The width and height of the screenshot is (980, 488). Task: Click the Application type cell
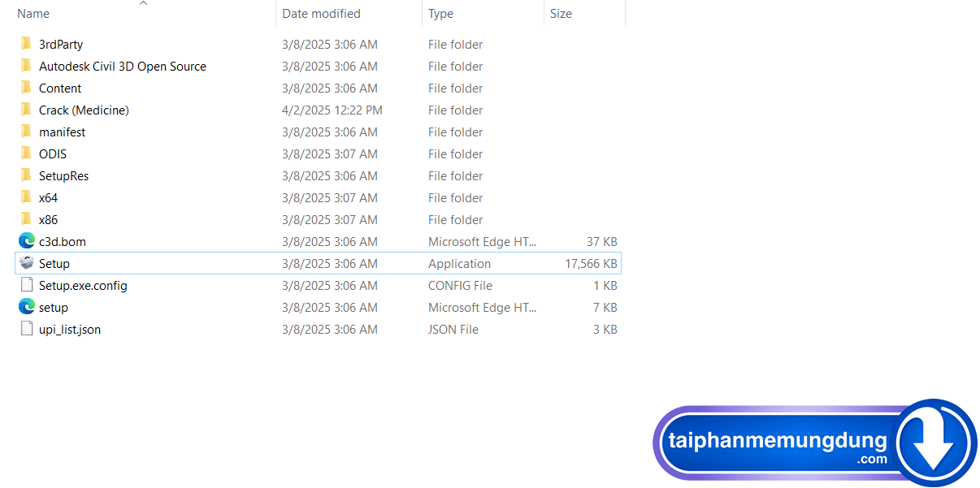460,264
